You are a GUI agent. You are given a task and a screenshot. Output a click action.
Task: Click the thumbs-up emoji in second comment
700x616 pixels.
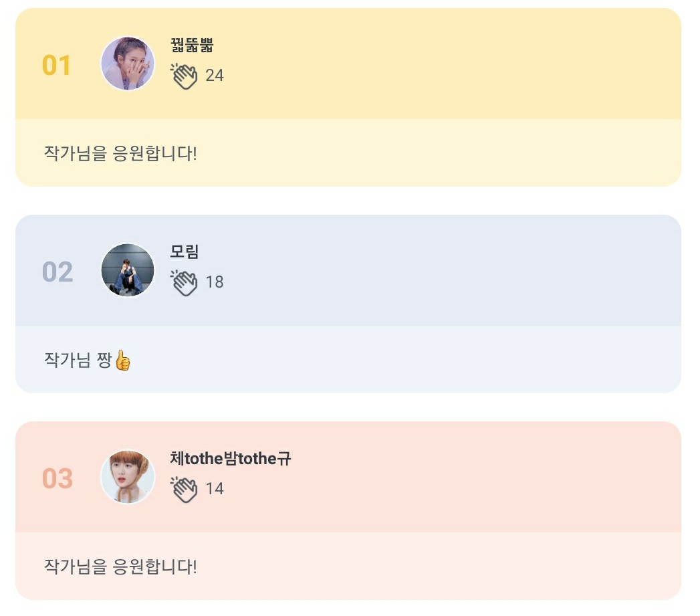pos(123,361)
